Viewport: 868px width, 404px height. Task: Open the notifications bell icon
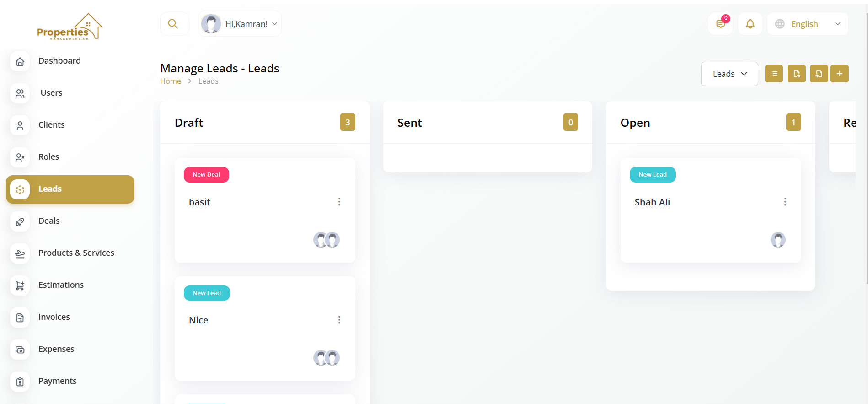[750, 24]
